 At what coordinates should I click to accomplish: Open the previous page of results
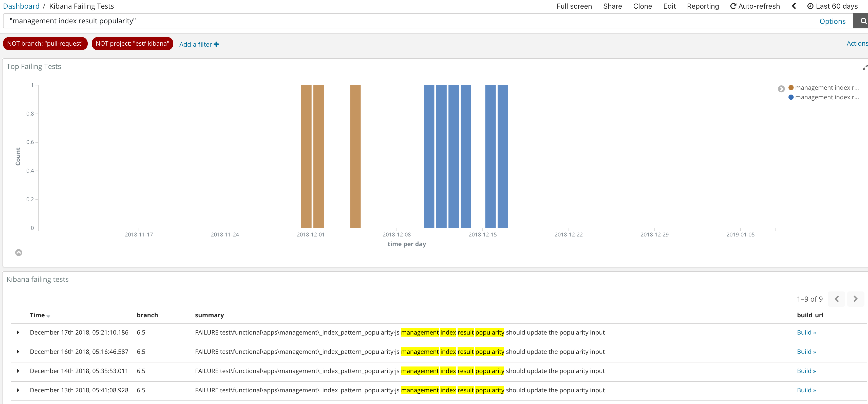836,299
